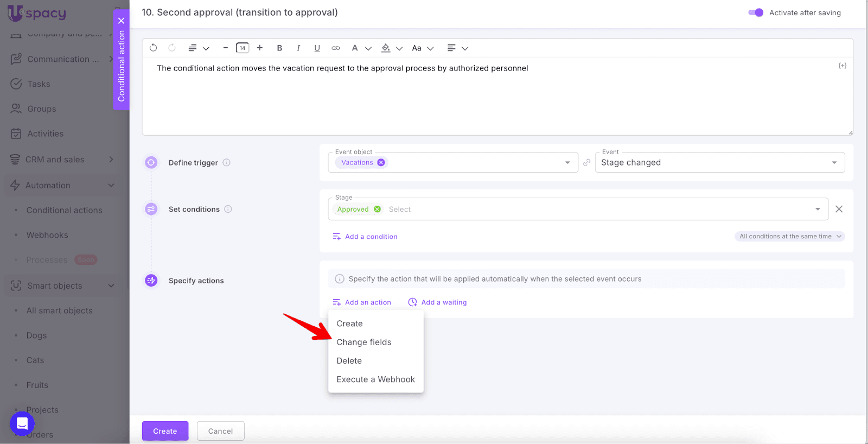This screenshot has height=444, width=868.
Task: Open the fill color picker
Action: point(386,48)
